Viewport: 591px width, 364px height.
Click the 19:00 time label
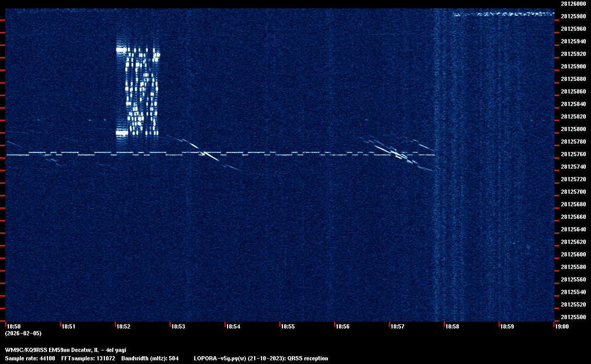pos(561,327)
